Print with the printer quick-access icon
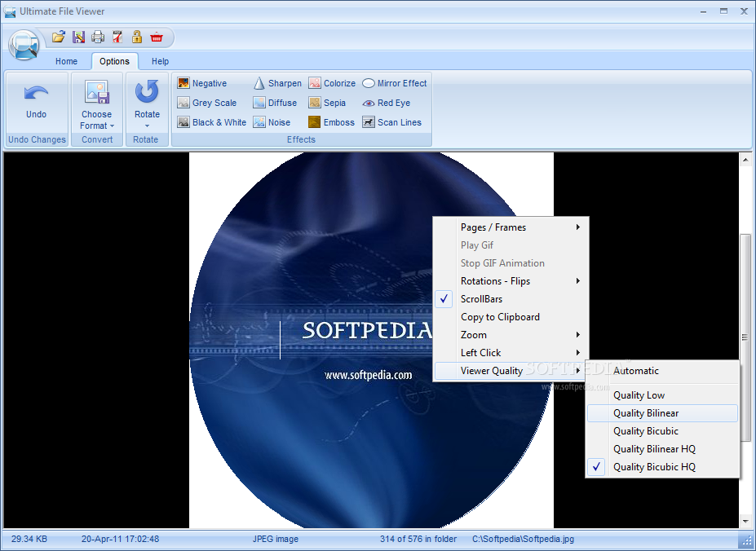The image size is (756, 551). click(x=98, y=37)
